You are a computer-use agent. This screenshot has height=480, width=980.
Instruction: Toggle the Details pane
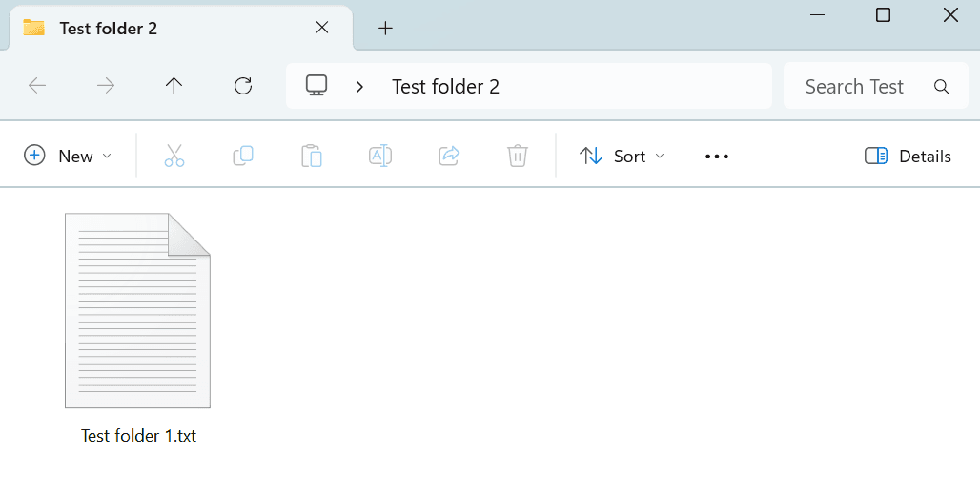point(908,156)
